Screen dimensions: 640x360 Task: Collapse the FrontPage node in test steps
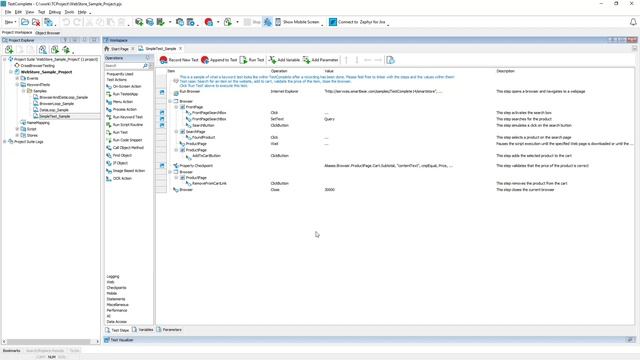(x=176, y=107)
